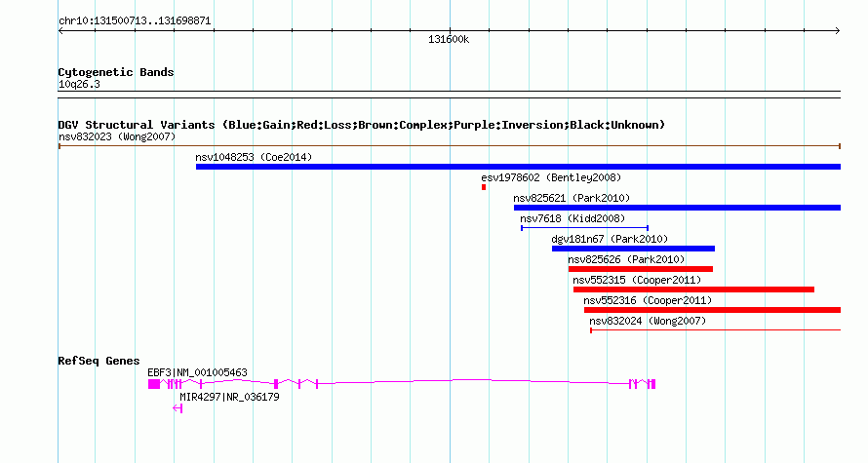Click the RefSeq Genes track title
868x463 pixels.
(99, 361)
